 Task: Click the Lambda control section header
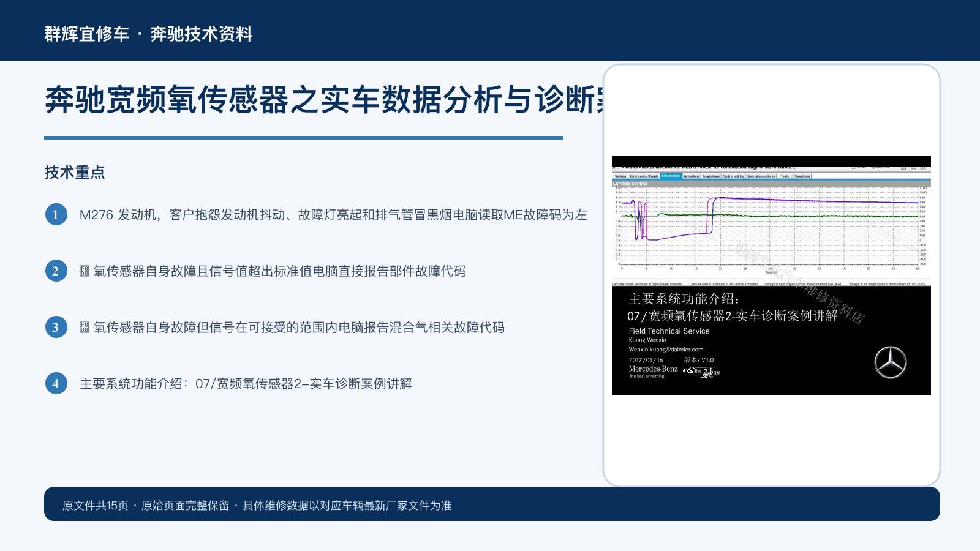pos(772,183)
